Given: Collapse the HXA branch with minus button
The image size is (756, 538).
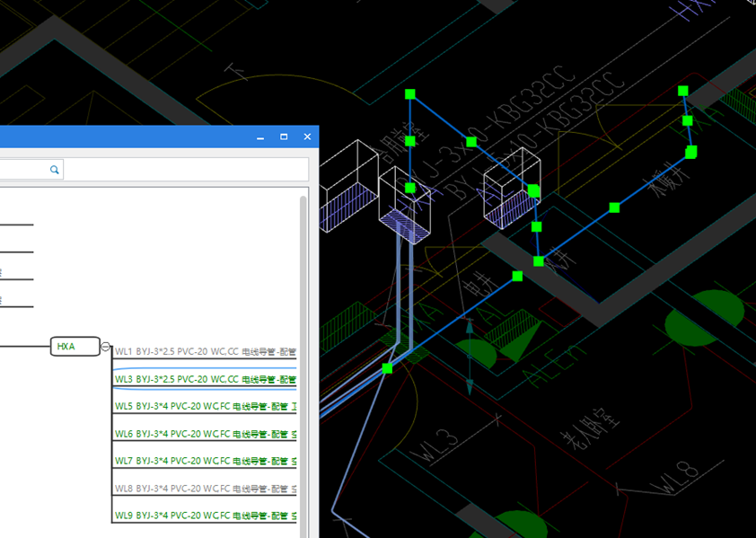Looking at the screenshot, I should click(105, 347).
